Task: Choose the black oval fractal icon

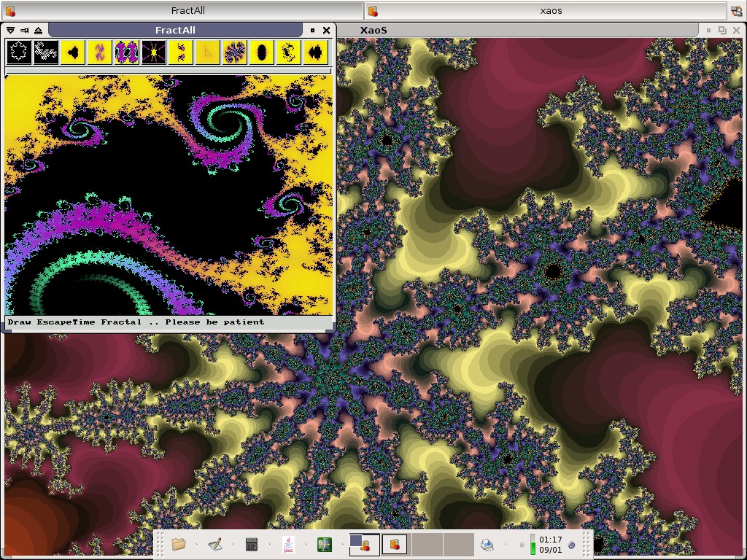Action: pyautogui.click(x=262, y=52)
